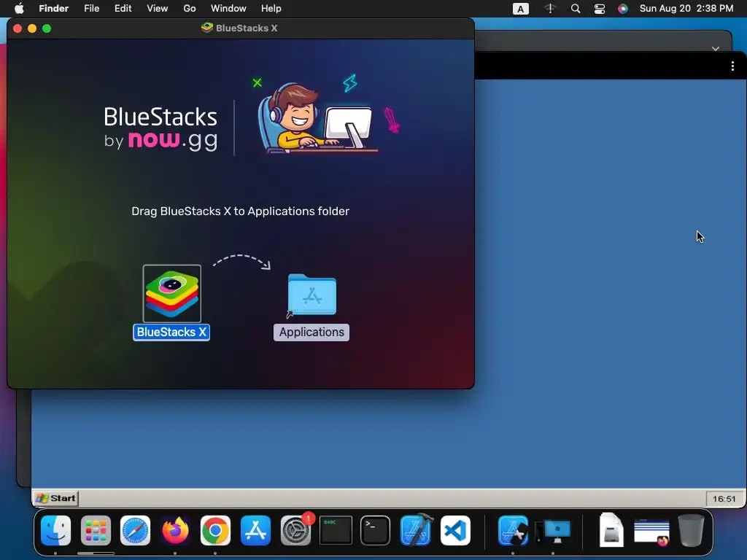Open the Apple menu

click(19, 9)
